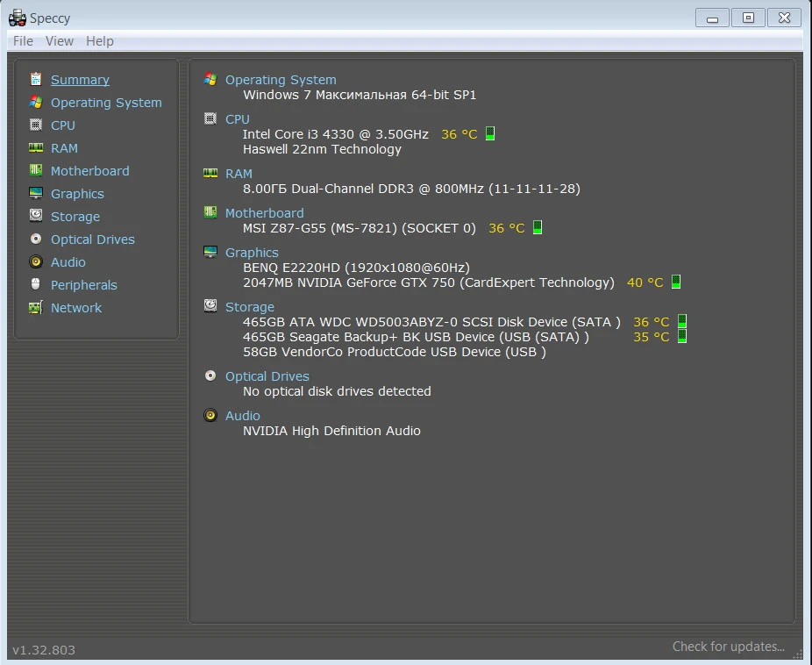Click the 58GB VendorCo USB Device row

[x=394, y=352]
